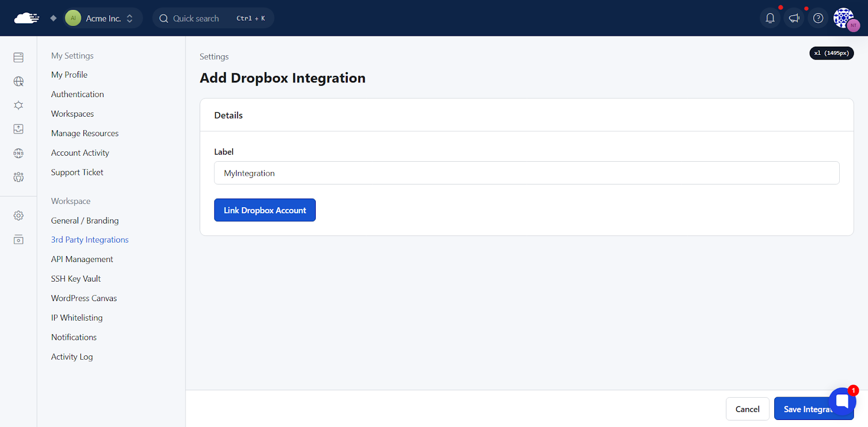Go to API Management settings
868x427 pixels.
click(x=82, y=259)
